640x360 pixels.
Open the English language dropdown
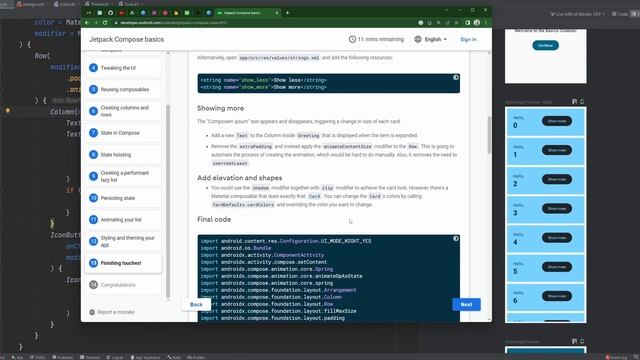431,39
